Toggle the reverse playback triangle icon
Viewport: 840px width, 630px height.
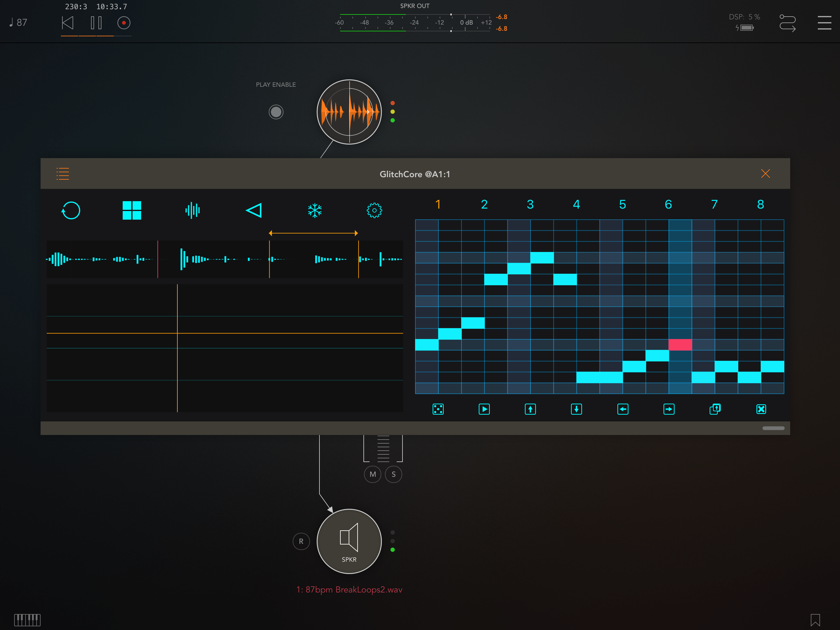[x=254, y=210]
